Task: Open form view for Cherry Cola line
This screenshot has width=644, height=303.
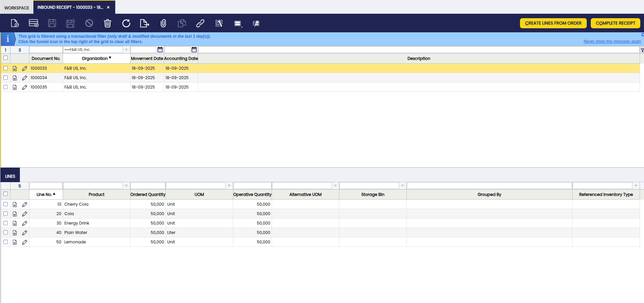Action: click(x=15, y=204)
